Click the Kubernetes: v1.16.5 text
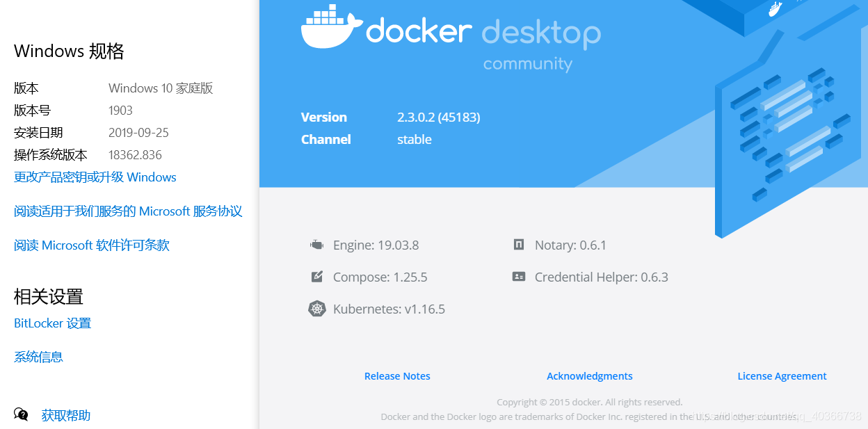868x429 pixels. 389,309
